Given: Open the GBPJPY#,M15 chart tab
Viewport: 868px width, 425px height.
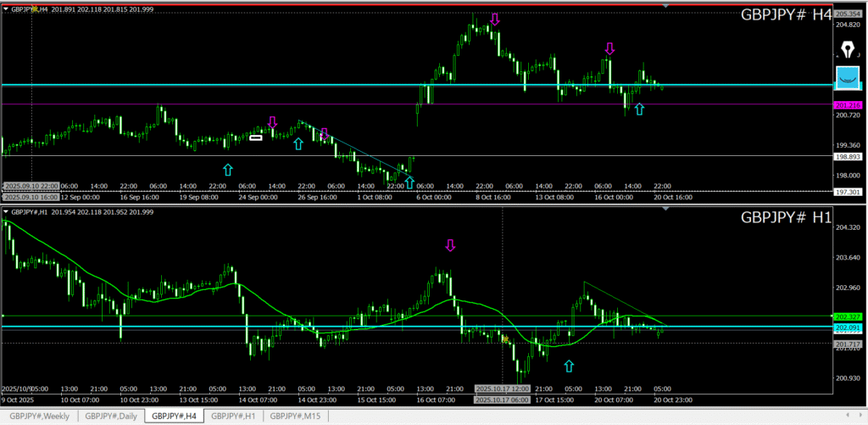Looking at the screenshot, I should tap(294, 416).
